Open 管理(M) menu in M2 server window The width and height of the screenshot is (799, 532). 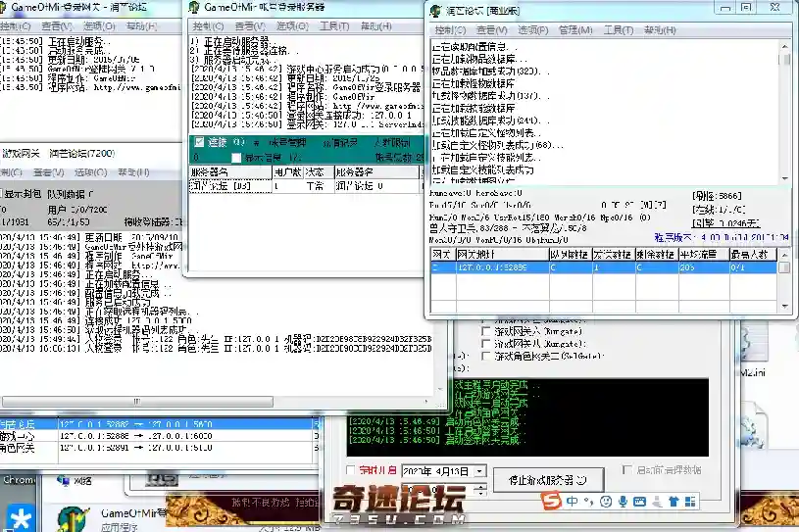575,30
